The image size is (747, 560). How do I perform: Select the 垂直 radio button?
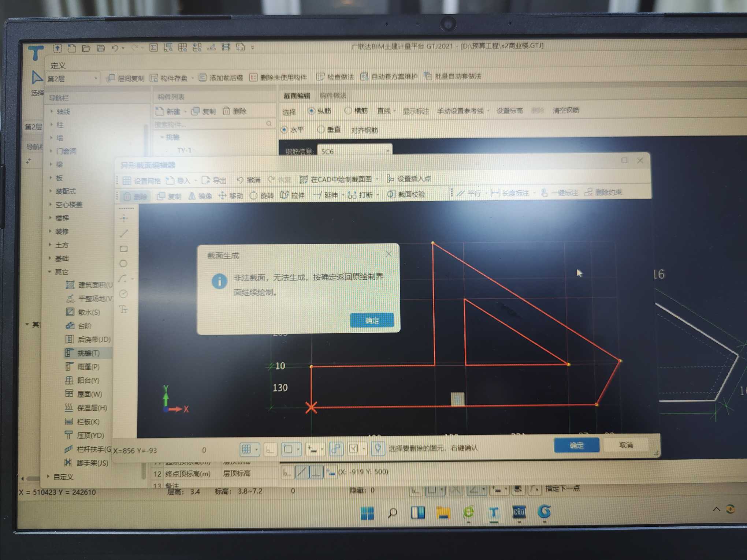point(321,129)
